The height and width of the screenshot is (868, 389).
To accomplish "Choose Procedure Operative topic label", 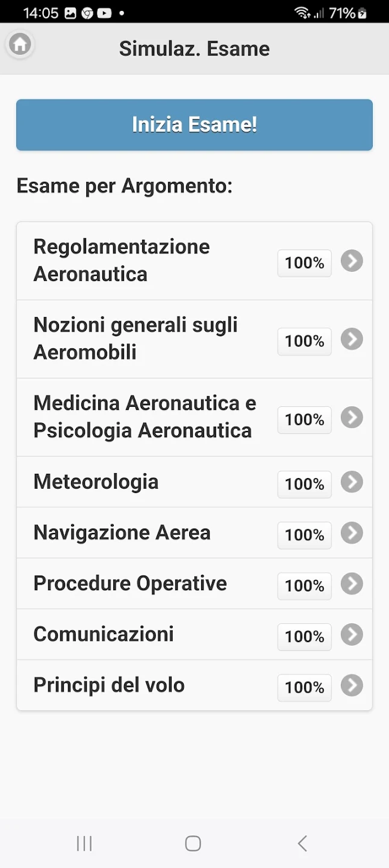I will tap(130, 583).
